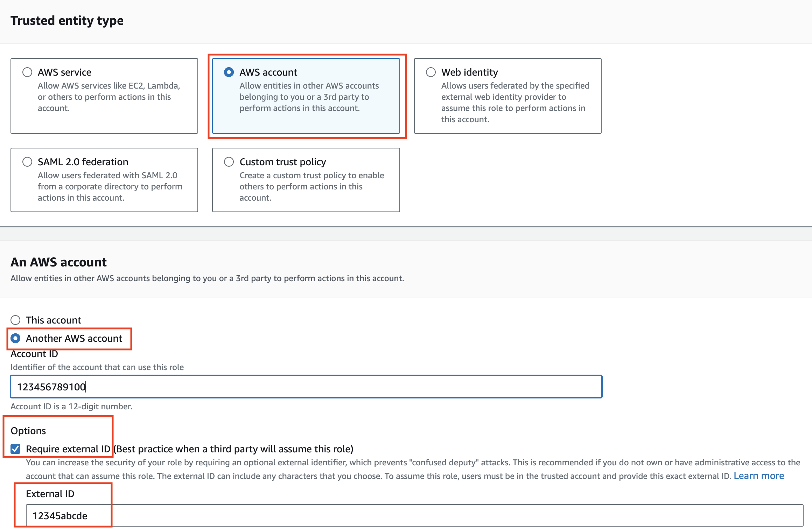Select Another AWS account radio button
This screenshot has width=812, height=528.
pyautogui.click(x=15, y=338)
